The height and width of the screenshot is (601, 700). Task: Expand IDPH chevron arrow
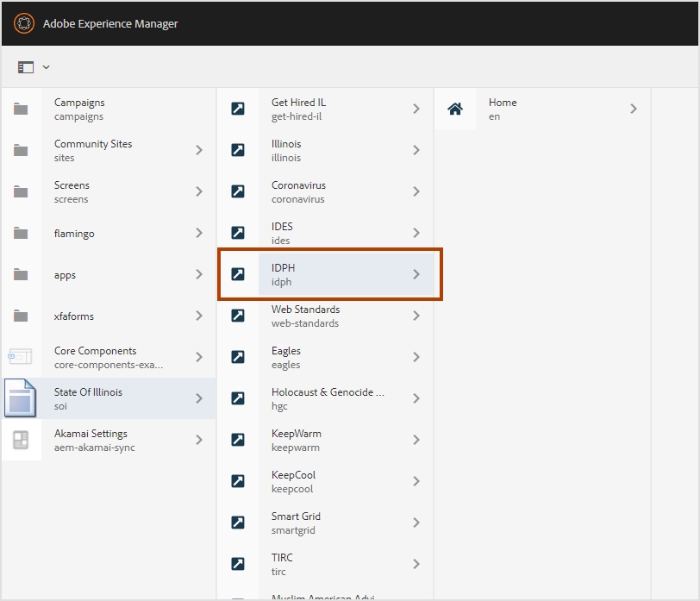click(x=416, y=274)
